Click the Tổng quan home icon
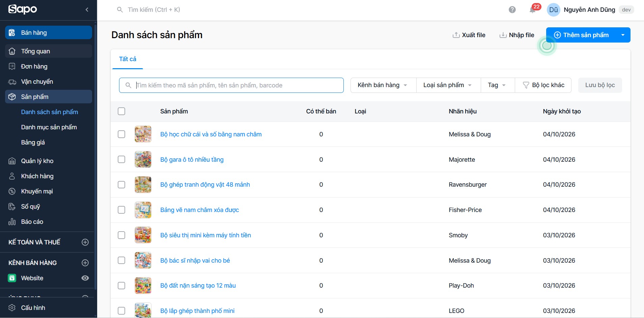Viewport: 644px width, 318px height. pyautogui.click(x=12, y=51)
